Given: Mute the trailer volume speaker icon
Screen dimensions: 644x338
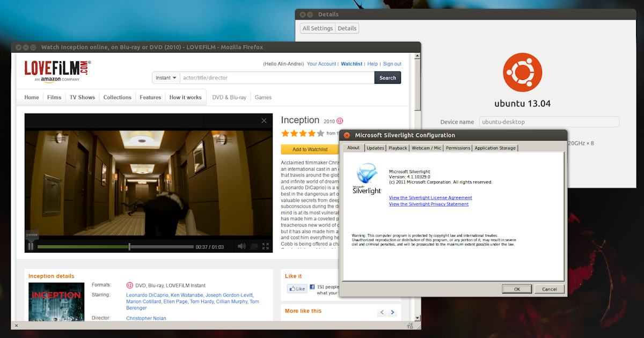Looking at the screenshot, I should click(x=241, y=246).
